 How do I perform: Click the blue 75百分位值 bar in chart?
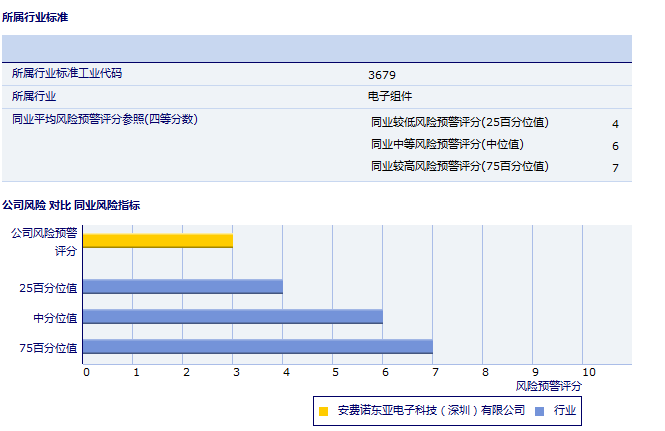coord(257,346)
